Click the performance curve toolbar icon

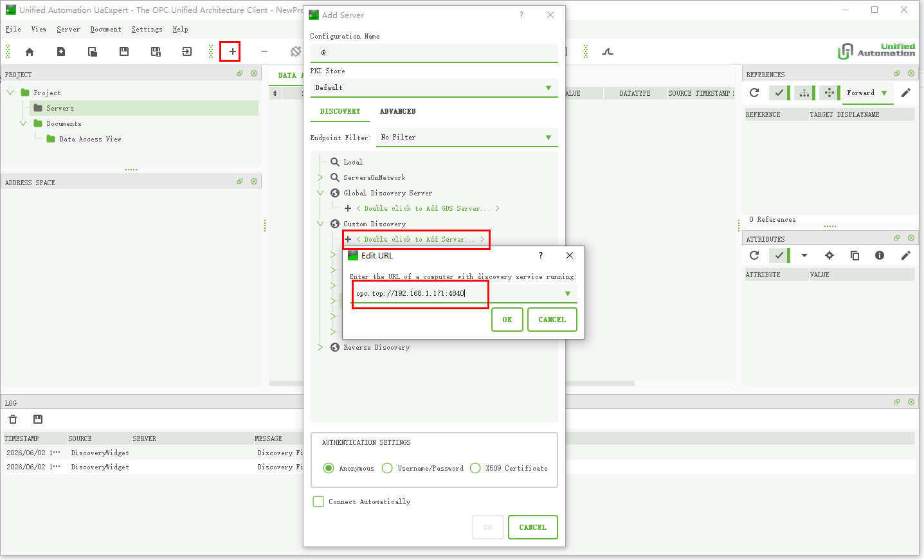(608, 52)
